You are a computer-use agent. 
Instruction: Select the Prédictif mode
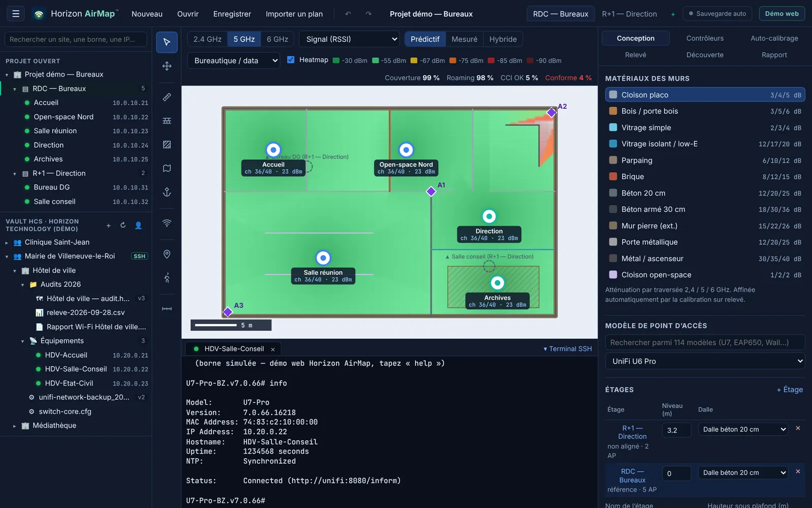click(x=425, y=39)
